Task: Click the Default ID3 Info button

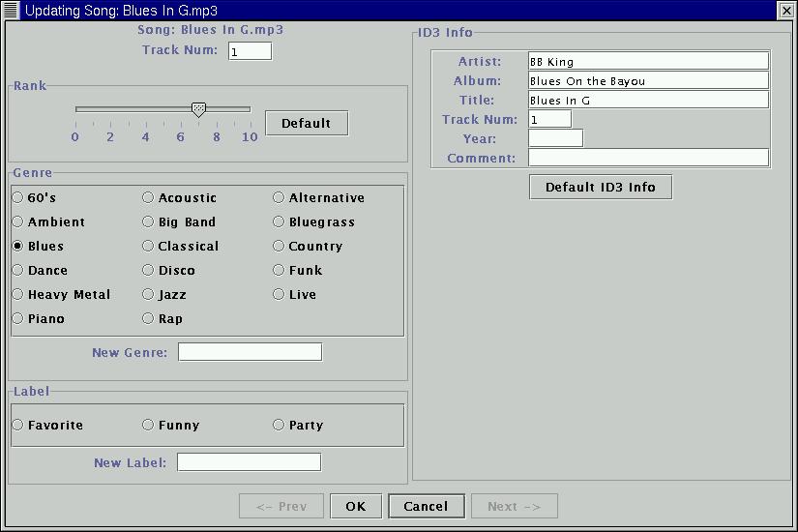Action: 600,187
